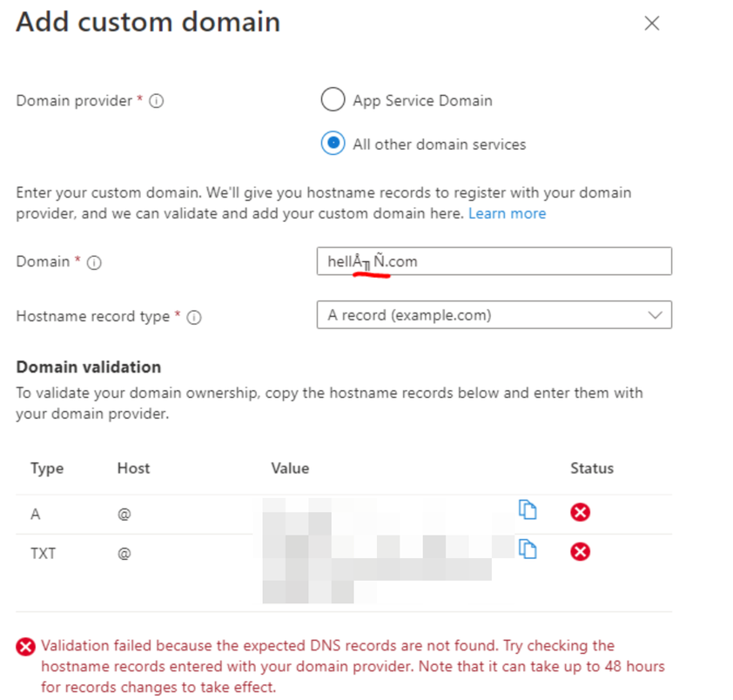Screen dimensions: 733x700
Task: Expand dropdown using the chevron arrow
Action: [656, 315]
